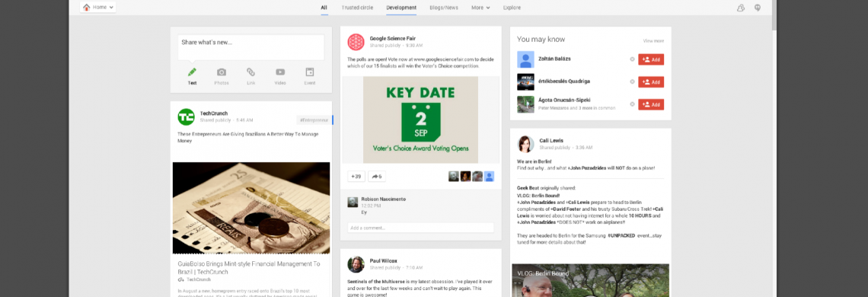This screenshot has height=297, width=868.
Task: Open the Brazilian money article image
Action: click(251, 208)
